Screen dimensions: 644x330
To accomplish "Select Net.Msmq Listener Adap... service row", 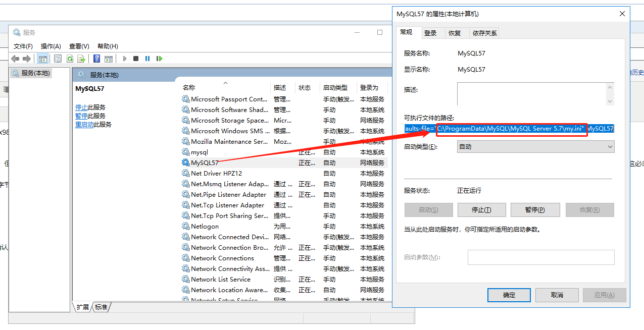I will point(284,184).
